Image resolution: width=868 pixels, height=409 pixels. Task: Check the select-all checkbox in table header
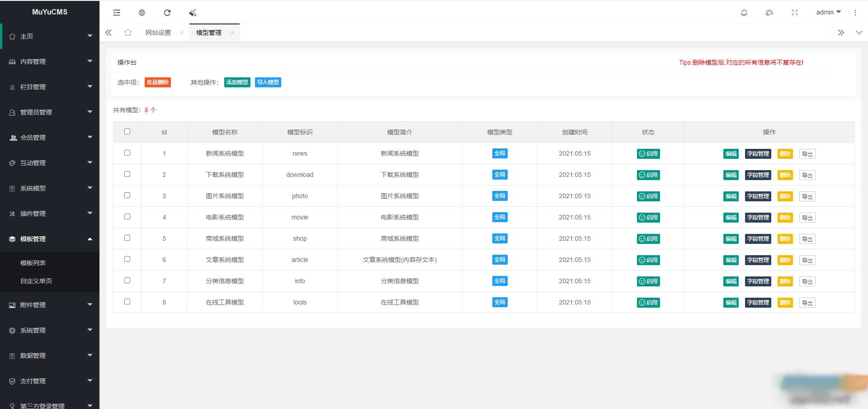(x=127, y=132)
